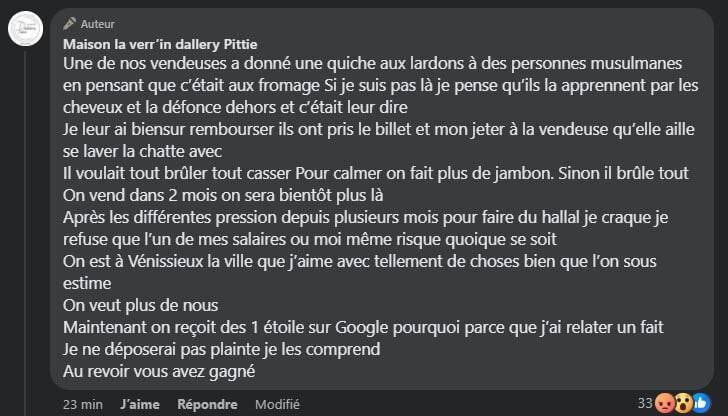Click the line 'Je ne déposerai pas plainte'
The height and width of the screenshot is (416, 728).
pos(222,350)
